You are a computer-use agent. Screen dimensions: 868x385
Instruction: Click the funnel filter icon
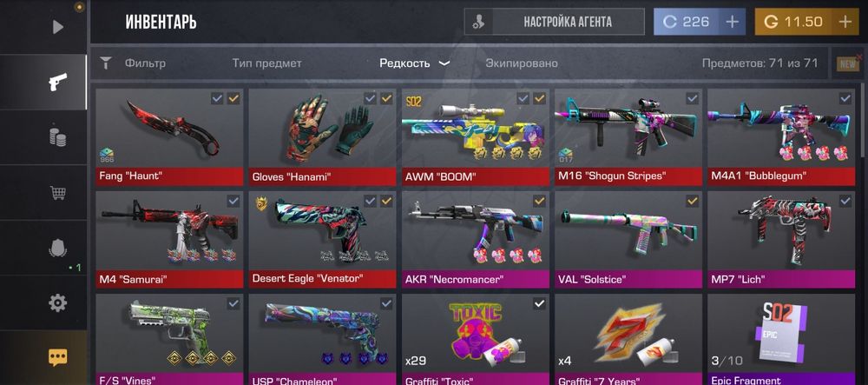(106, 63)
